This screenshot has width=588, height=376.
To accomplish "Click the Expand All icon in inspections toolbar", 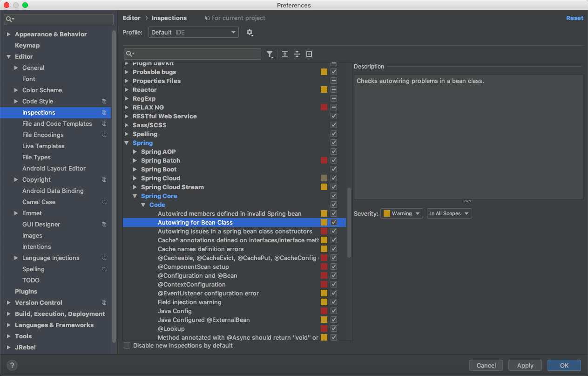I will point(285,54).
